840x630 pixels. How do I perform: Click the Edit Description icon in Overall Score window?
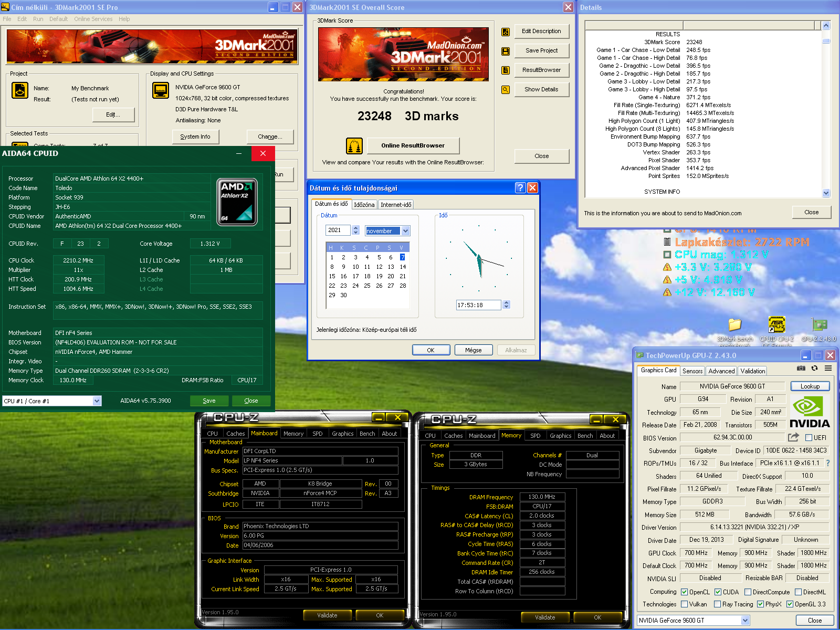pyautogui.click(x=506, y=31)
